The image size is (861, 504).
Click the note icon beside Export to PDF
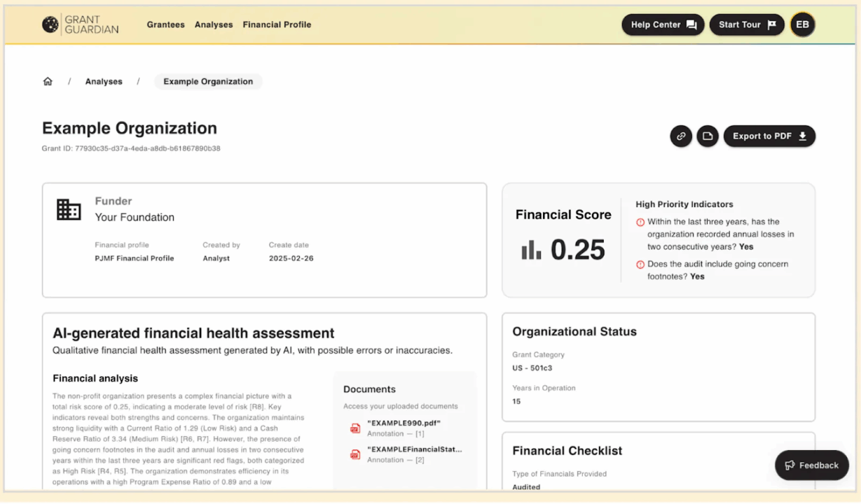tap(708, 136)
